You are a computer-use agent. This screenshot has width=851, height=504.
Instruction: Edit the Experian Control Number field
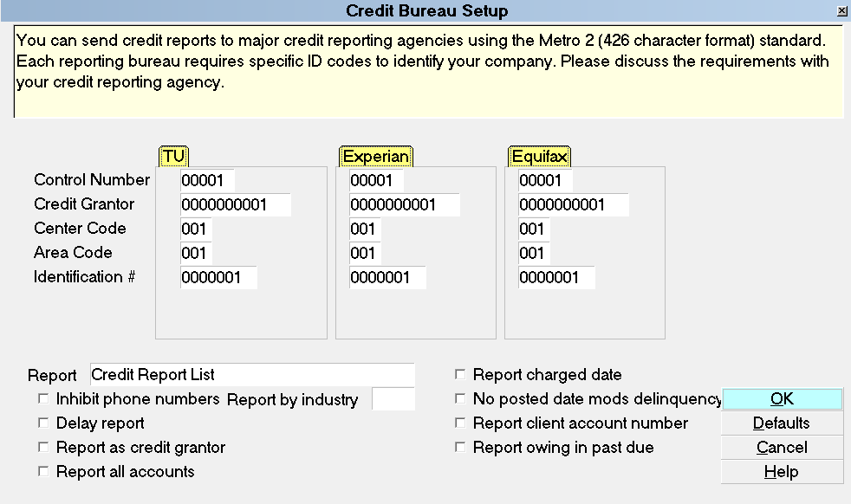click(x=376, y=180)
